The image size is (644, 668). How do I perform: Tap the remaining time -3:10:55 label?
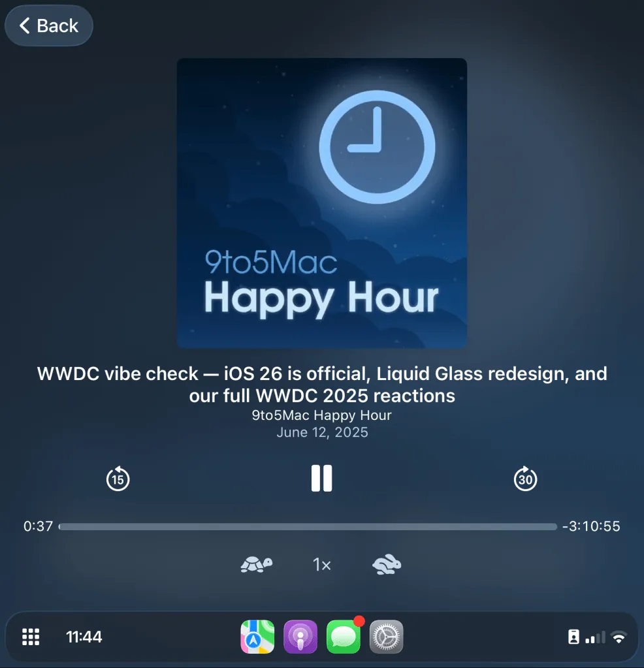[x=590, y=526]
